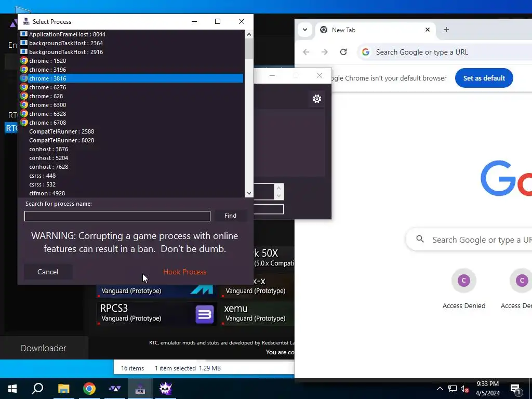Focus the Google search box on page
The width and height of the screenshot is (532, 399).
(x=469, y=240)
